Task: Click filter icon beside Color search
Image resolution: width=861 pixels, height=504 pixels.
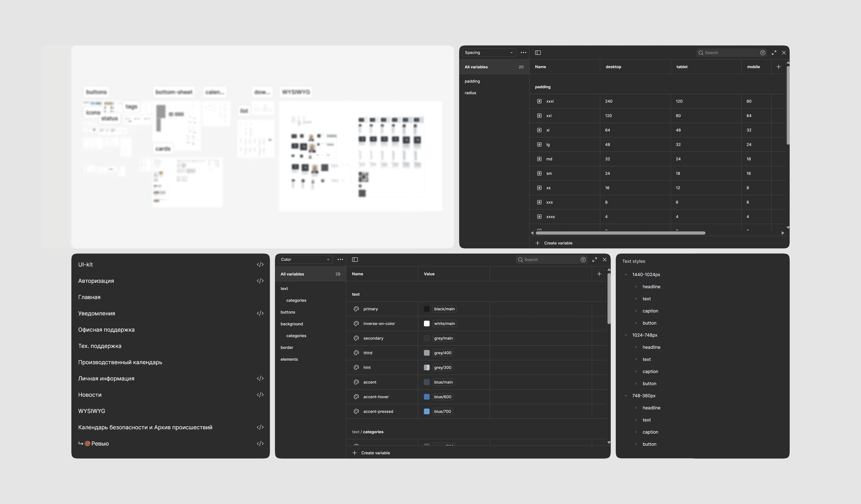Action: click(583, 260)
